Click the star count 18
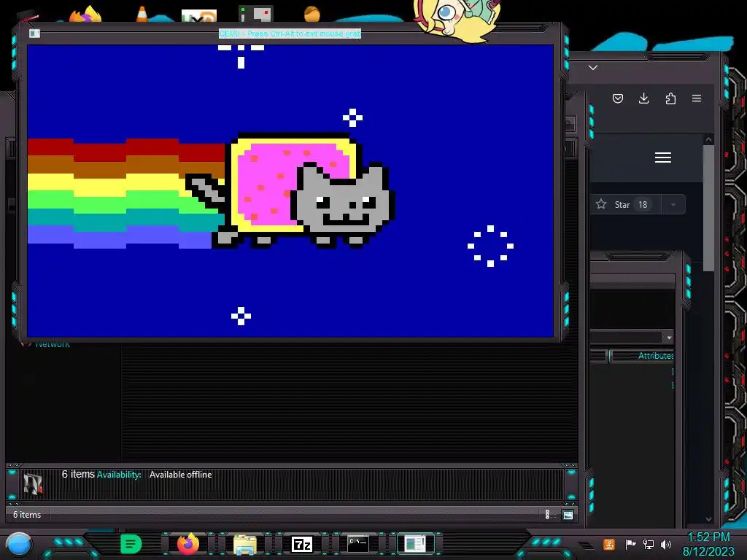747x560 pixels. pos(643,205)
